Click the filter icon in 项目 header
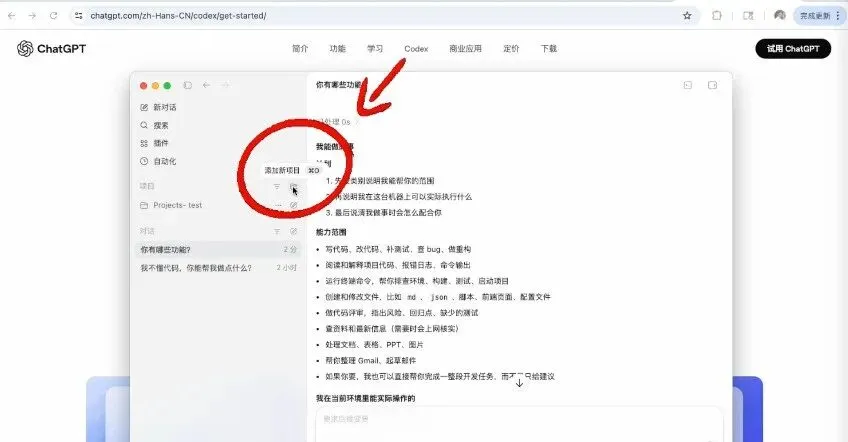Image resolution: width=848 pixels, height=442 pixels. 276,187
